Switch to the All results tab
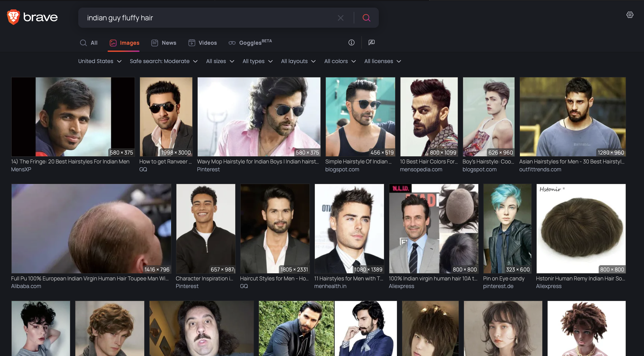Image resolution: width=644 pixels, height=356 pixels. pos(89,43)
